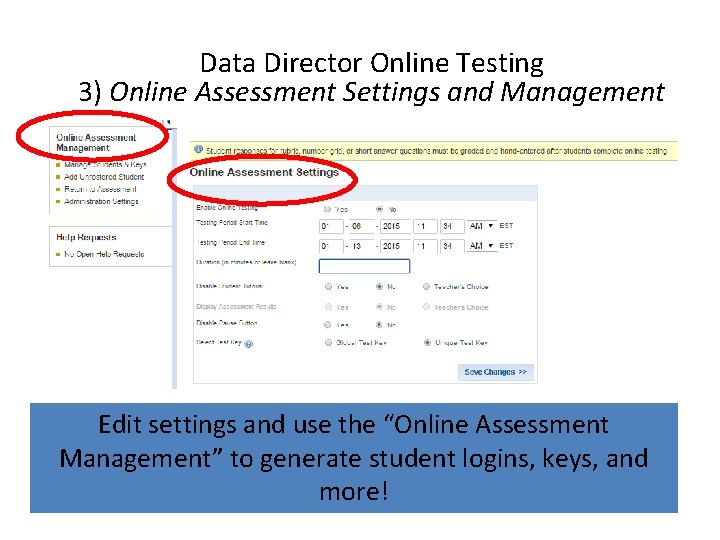Screen dimensions: 720x540
Task: Choose Teacher's Choice for Disable Student Tutorial
Action: [x=426, y=287]
